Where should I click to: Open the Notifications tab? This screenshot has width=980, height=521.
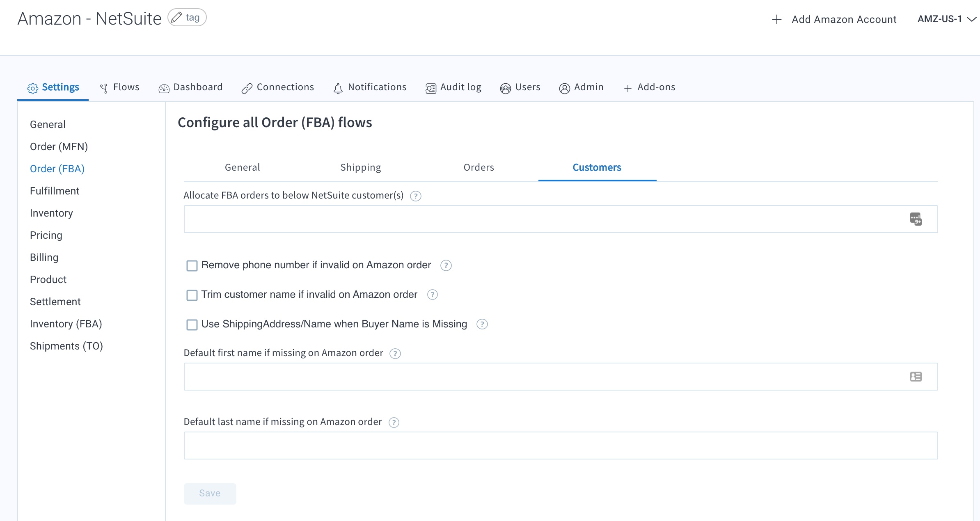(x=370, y=87)
